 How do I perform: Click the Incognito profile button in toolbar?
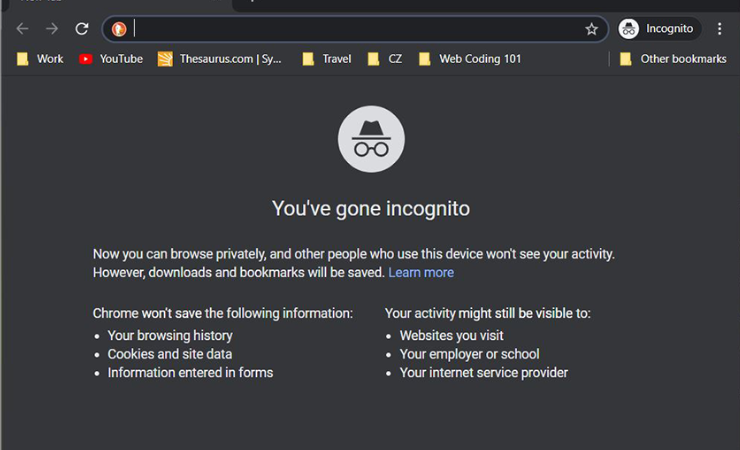coord(657,29)
